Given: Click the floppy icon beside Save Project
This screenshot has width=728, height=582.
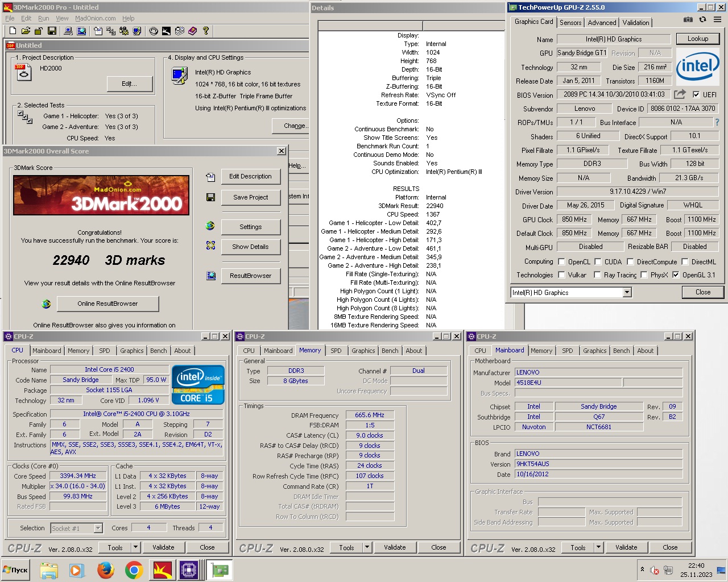Looking at the screenshot, I should pos(210,197).
